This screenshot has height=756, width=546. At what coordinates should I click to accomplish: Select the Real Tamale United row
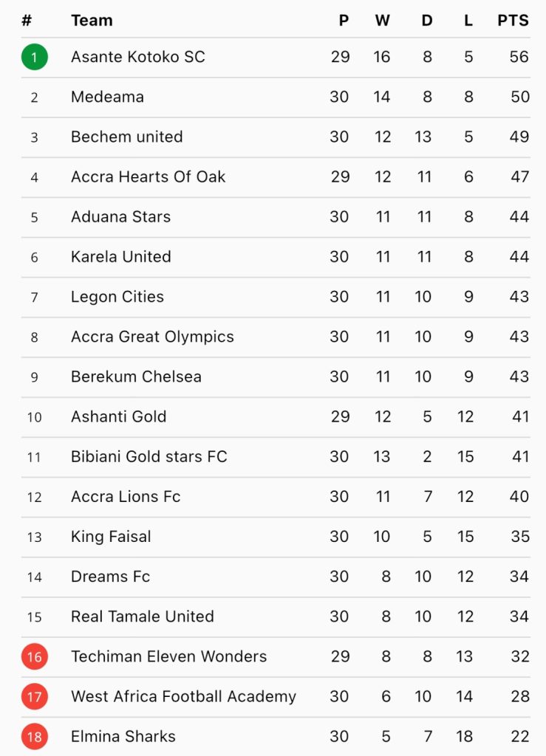tap(276, 616)
